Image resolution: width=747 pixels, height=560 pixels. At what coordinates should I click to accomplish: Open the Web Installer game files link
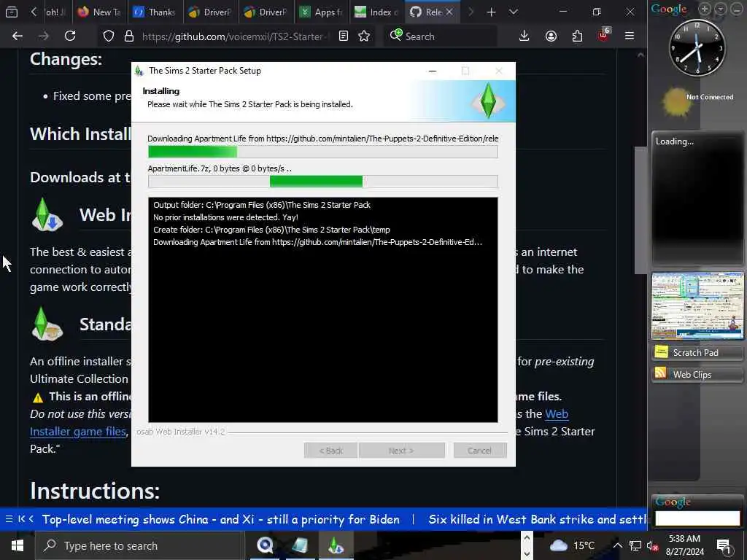point(79,432)
